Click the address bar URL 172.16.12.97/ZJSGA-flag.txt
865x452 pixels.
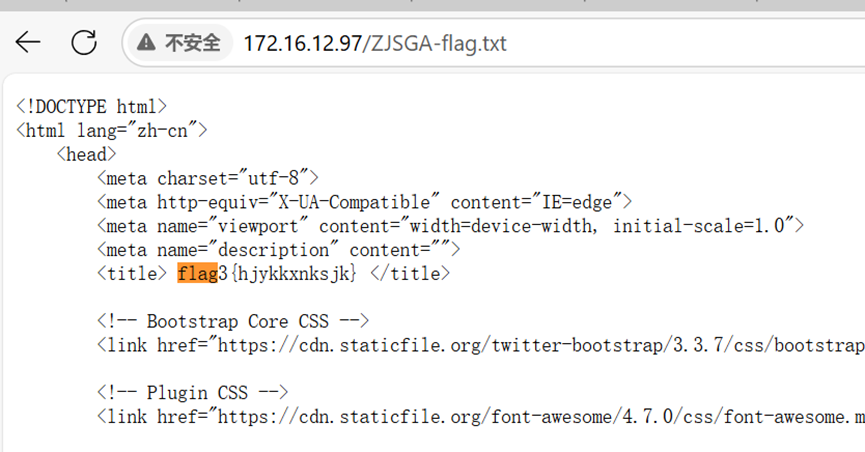pos(375,43)
